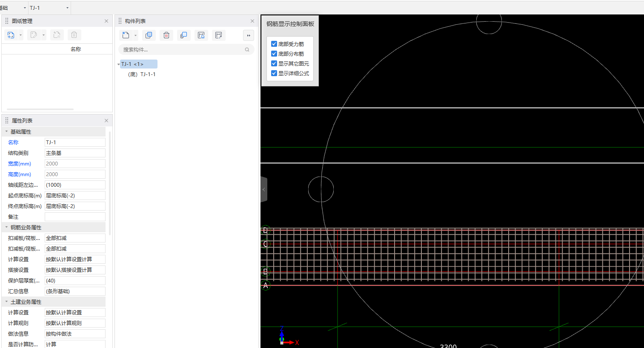644x348 pixels.
Task: Open the 基础 category dropdown at top
Action: [x=25, y=8]
